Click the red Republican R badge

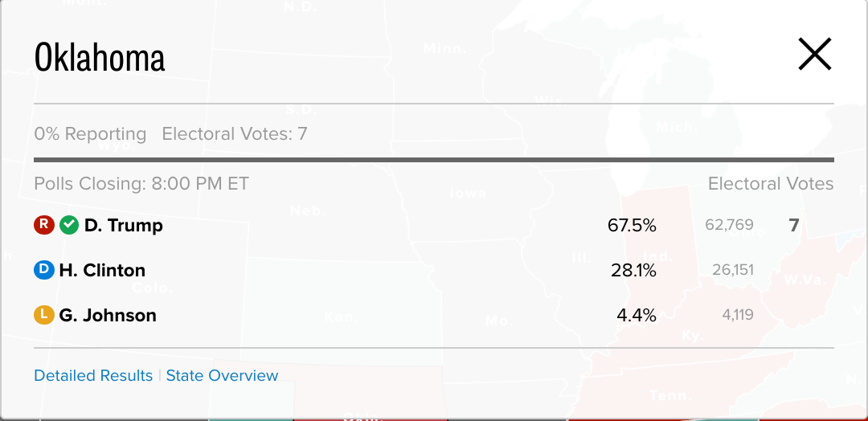pyautogui.click(x=43, y=225)
